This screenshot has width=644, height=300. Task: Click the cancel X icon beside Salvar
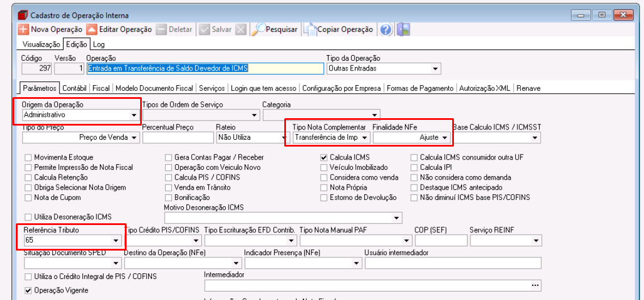pos(241,30)
